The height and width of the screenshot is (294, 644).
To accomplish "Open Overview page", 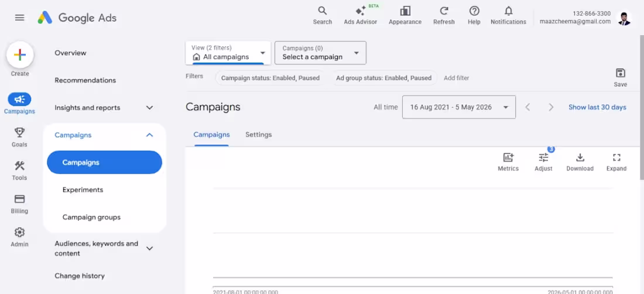I will click(x=70, y=53).
